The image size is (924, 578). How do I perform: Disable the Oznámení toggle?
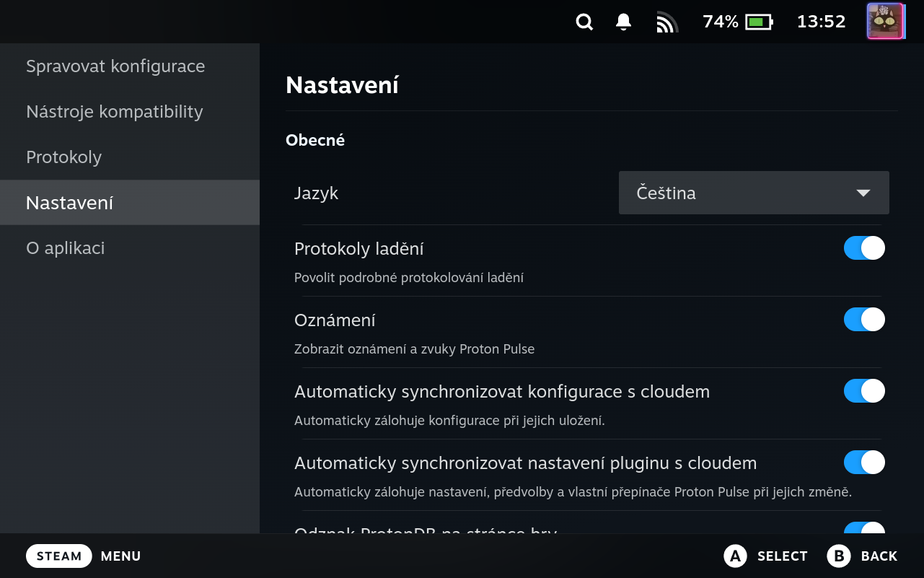(x=864, y=320)
